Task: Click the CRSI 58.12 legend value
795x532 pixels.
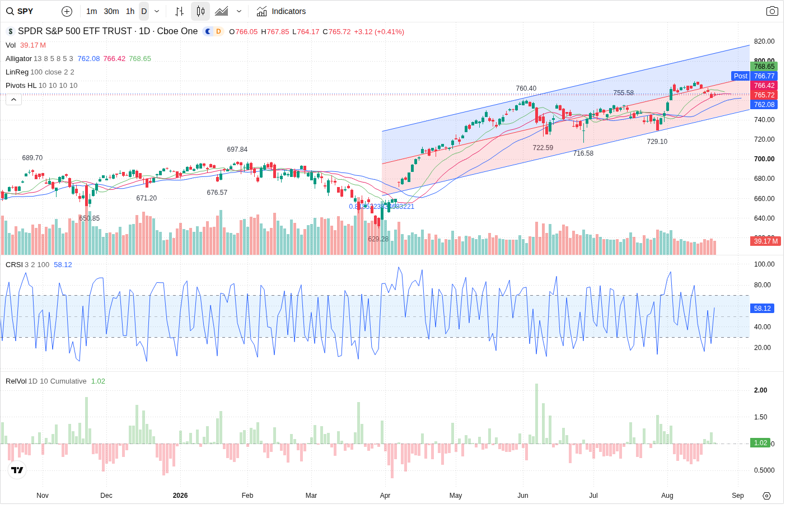Action: 63,265
